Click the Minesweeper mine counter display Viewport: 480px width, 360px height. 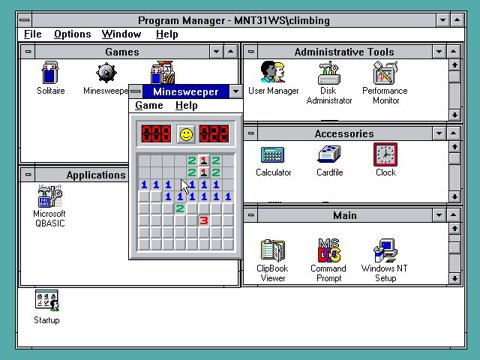tap(156, 134)
